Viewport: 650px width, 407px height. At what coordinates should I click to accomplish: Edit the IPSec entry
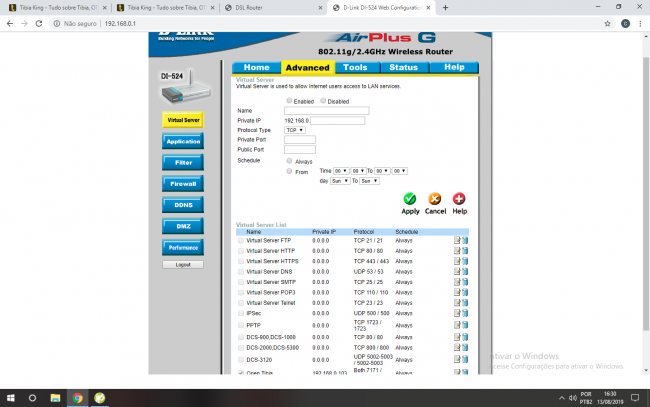click(457, 313)
